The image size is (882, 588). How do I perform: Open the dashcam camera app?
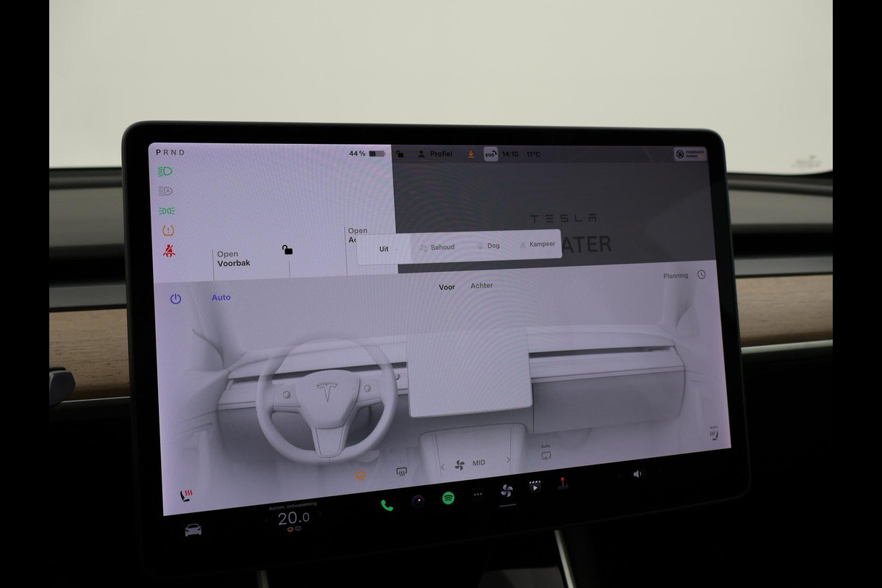(x=417, y=501)
